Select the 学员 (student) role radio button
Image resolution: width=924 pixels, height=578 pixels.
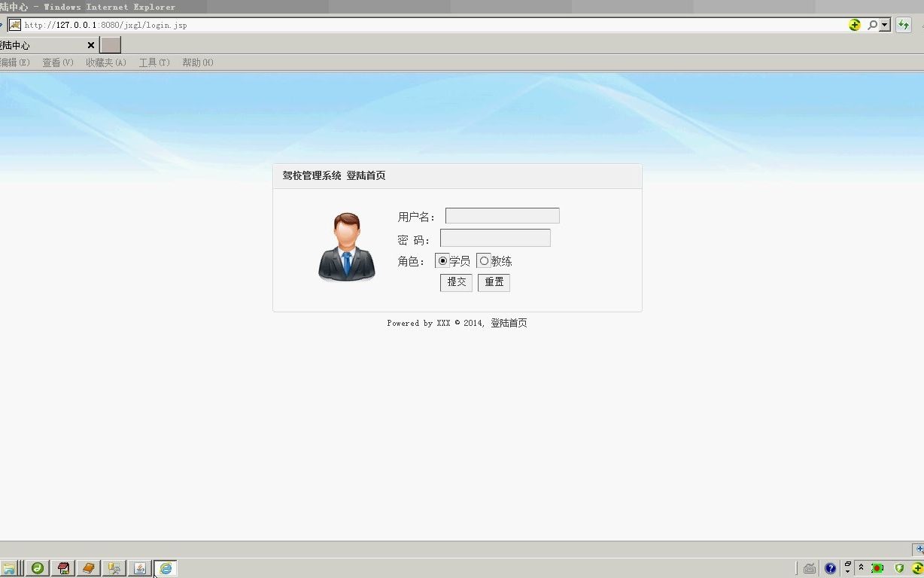click(x=442, y=260)
